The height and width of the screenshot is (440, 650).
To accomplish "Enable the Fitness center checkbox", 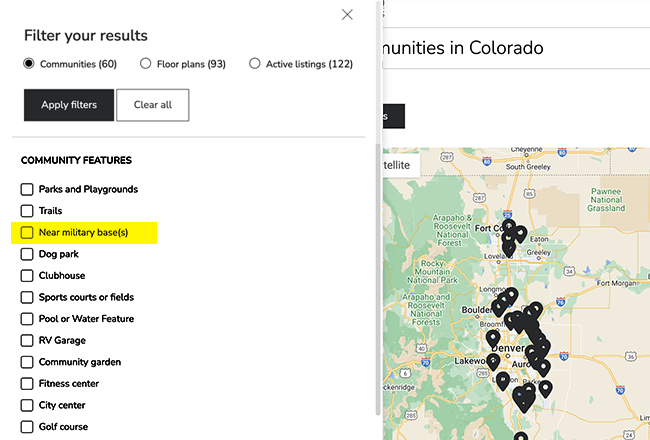I will coord(27,384).
